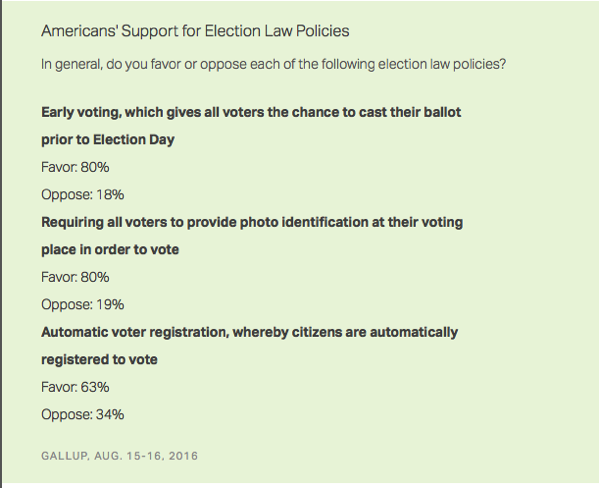The image size is (599, 488).
Task: Click 'Favor: 80%' under photo identification policy
Action: 75,277
